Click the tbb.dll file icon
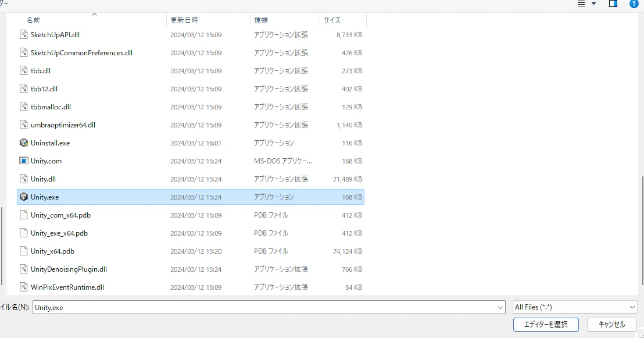This screenshot has width=644, height=338. click(24, 71)
